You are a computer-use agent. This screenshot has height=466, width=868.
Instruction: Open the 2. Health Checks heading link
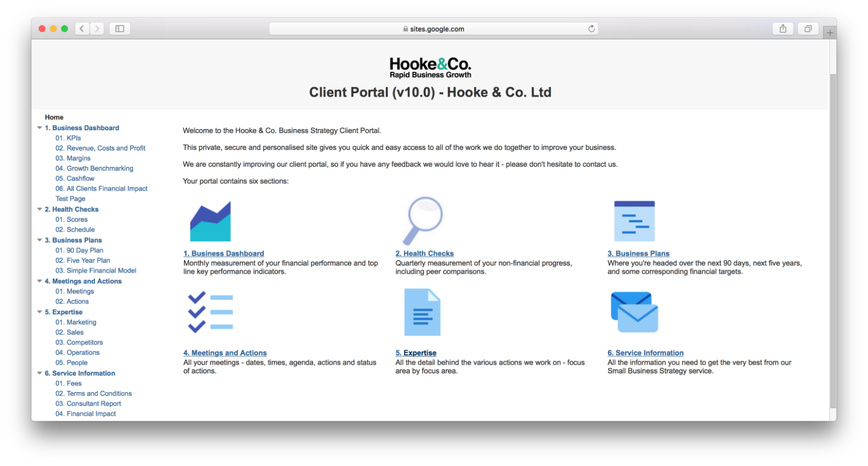[x=425, y=254]
